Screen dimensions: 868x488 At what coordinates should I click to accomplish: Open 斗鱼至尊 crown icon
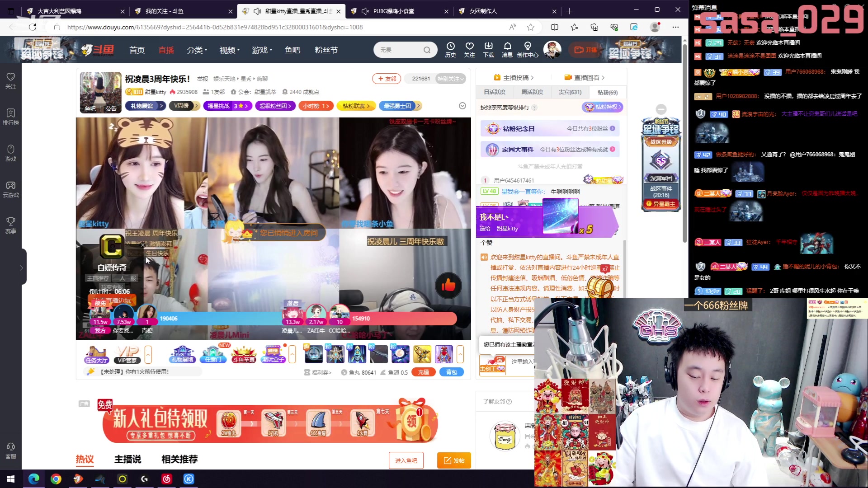coord(244,355)
